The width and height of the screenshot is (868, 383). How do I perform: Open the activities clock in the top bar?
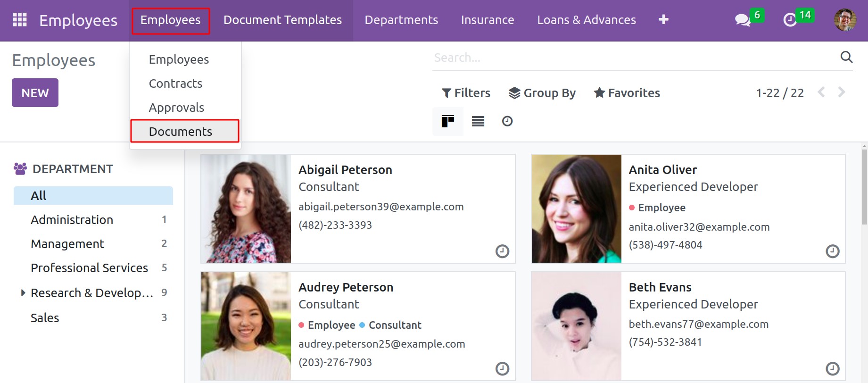pos(790,20)
